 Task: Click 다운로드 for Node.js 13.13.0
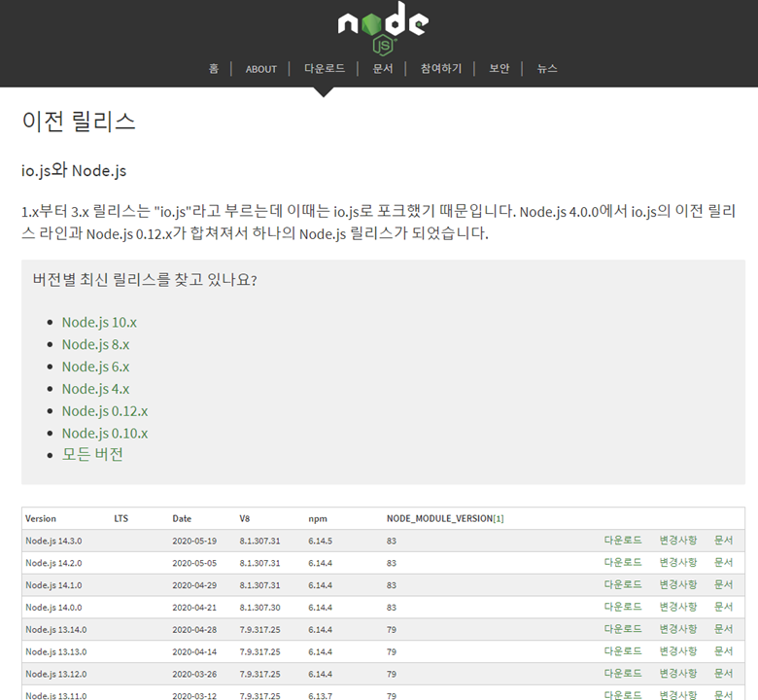tap(623, 651)
